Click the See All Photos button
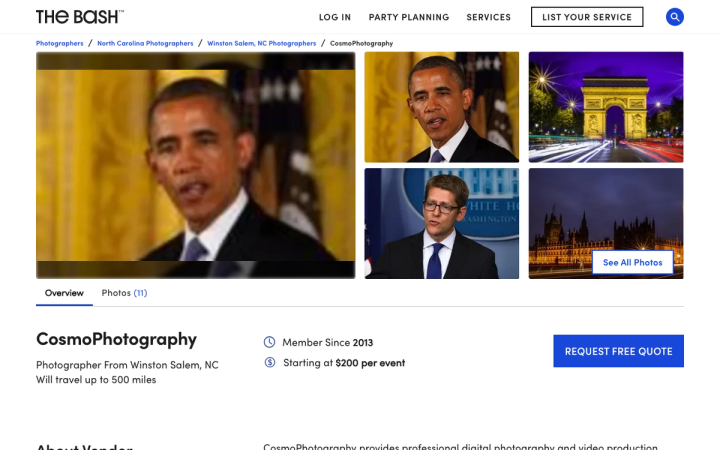 tap(633, 263)
